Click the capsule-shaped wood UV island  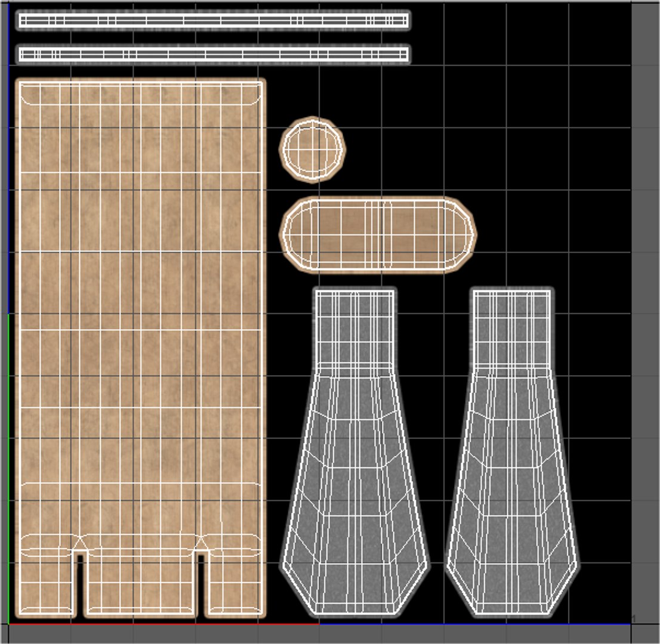(378, 235)
